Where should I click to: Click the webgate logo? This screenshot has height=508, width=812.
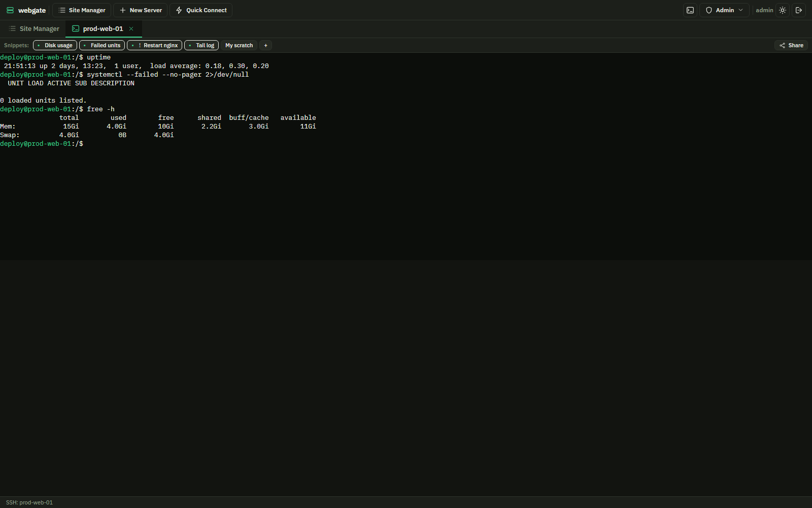tap(26, 10)
